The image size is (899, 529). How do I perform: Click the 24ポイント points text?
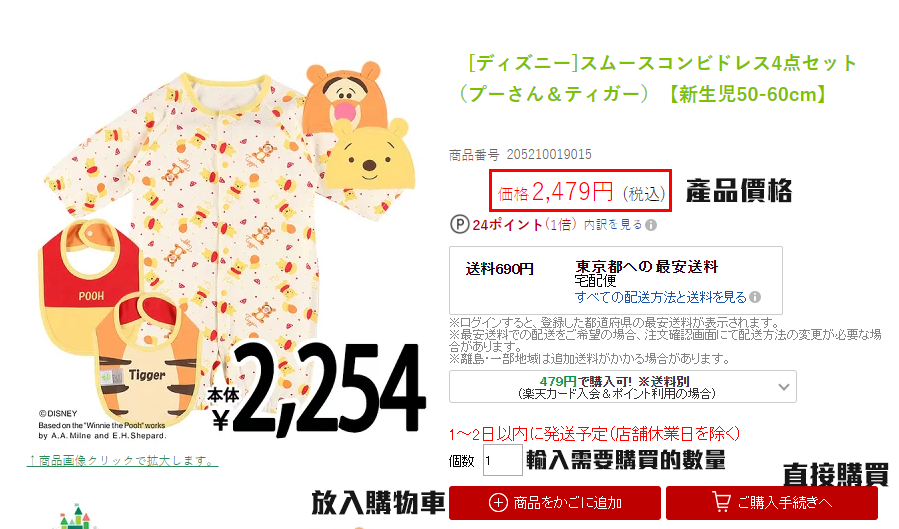click(507, 225)
